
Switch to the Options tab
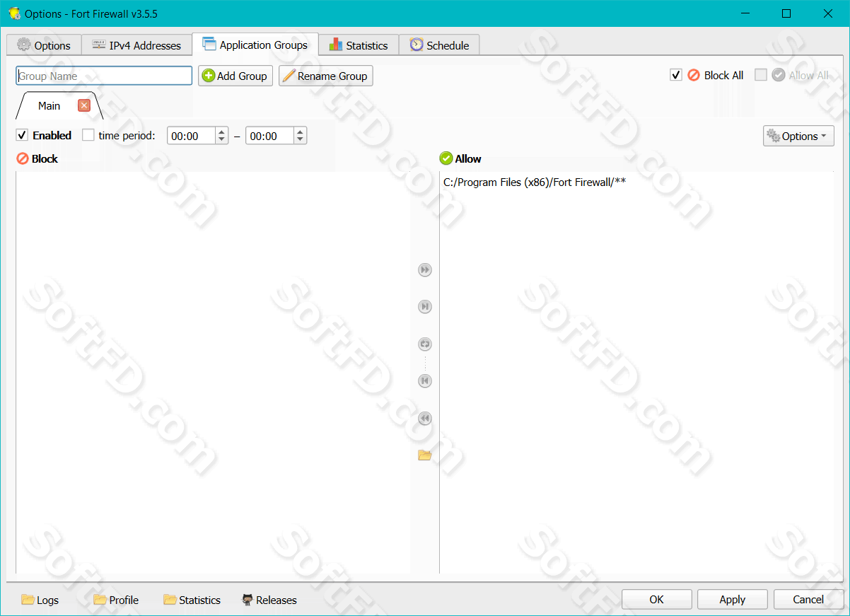pos(44,45)
